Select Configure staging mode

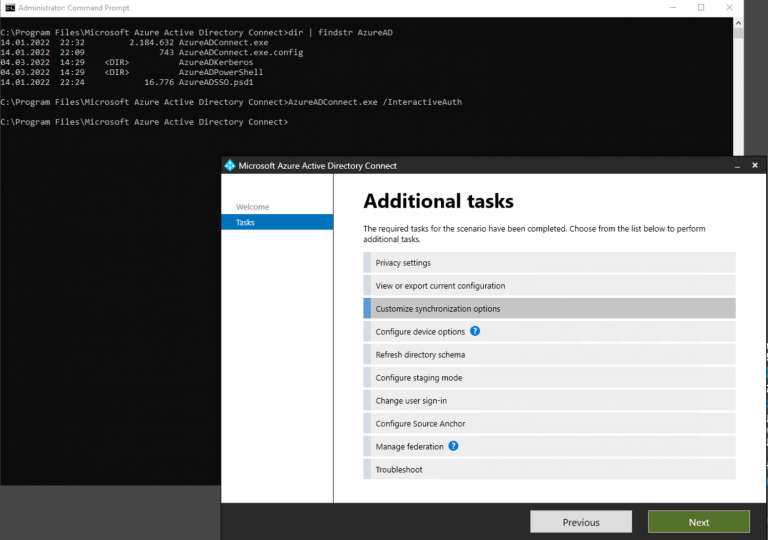click(549, 378)
